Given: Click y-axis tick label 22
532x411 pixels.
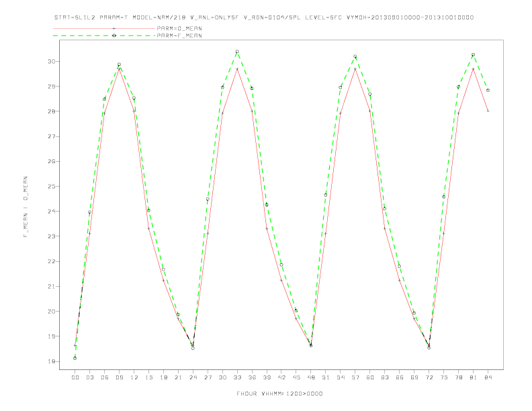Looking at the screenshot, I should tap(51, 261).
